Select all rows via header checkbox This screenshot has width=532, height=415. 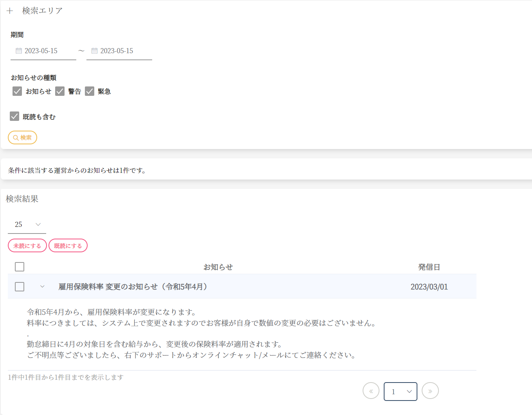point(20,267)
